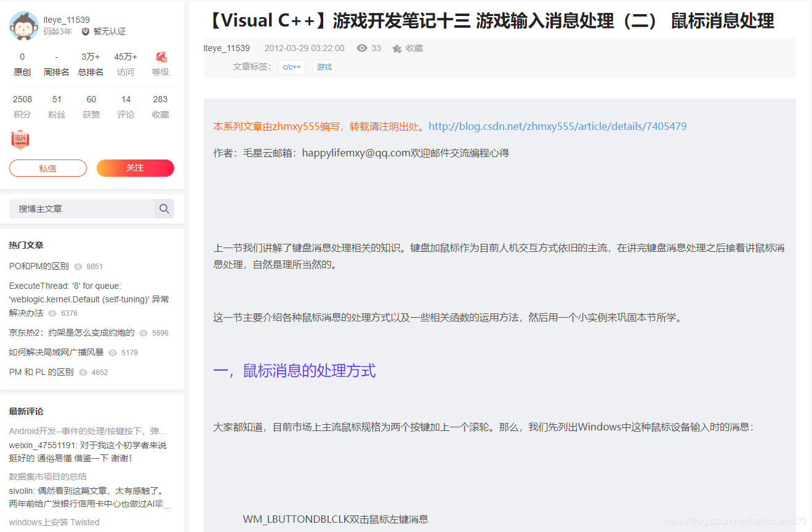This screenshot has width=812, height=532.
Task: Click the 码龄3年 label
Action: pyautogui.click(x=58, y=31)
